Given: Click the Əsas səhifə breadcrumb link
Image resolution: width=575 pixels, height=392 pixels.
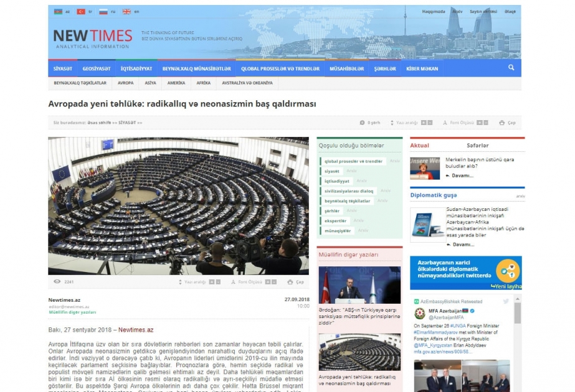Looking at the screenshot, I should point(99,123).
